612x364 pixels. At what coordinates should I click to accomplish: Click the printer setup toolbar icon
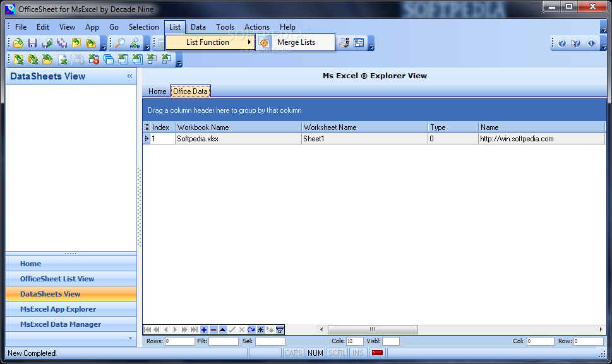[344, 42]
